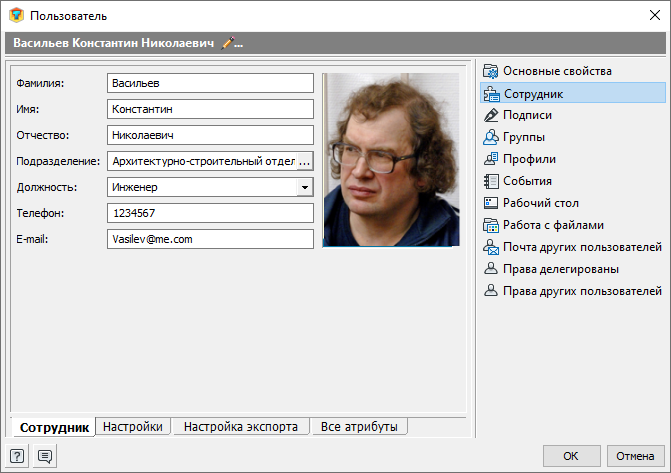Open help with the question mark button
This screenshot has width=671, height=473.
17,456
